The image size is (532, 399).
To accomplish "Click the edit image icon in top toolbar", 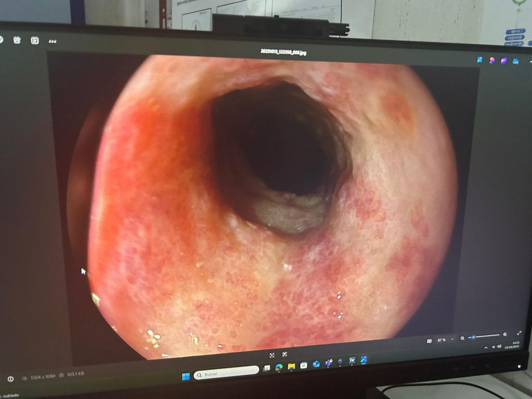I will [x=17, y=40].
